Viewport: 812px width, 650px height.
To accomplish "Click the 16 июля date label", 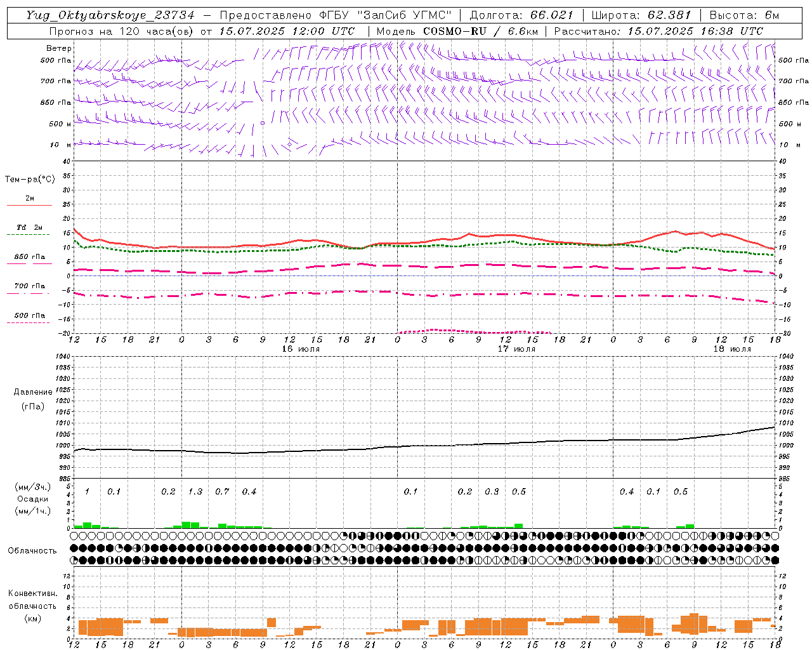I will click(301, 349).
